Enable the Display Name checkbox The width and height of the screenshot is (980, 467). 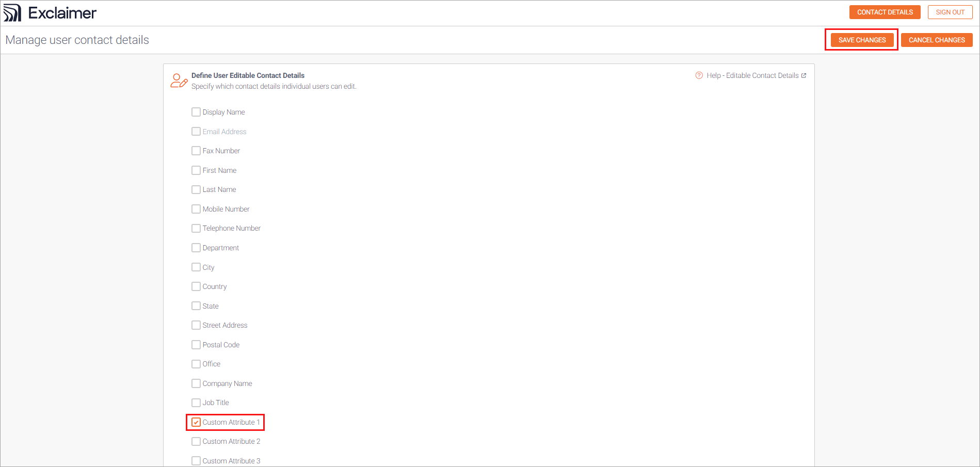coord(196,112)
